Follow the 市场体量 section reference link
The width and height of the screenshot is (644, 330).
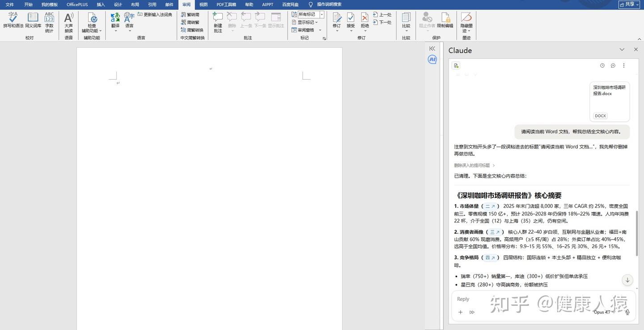[x=491, y=206]
